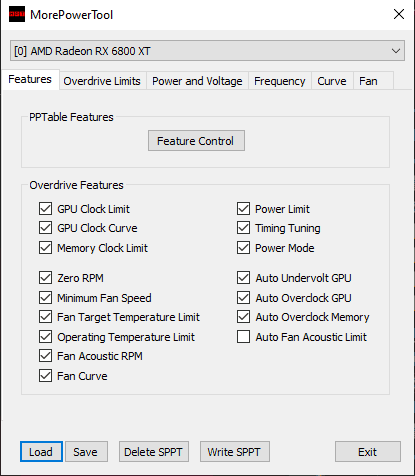The image size is (415, 476).
Task: Toggle Timing Tuning checkbox
Action: coord(244,228)
